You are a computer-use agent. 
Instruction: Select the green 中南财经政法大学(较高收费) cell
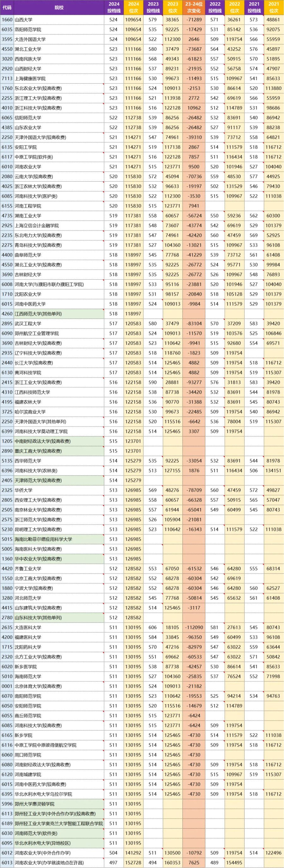59,441
